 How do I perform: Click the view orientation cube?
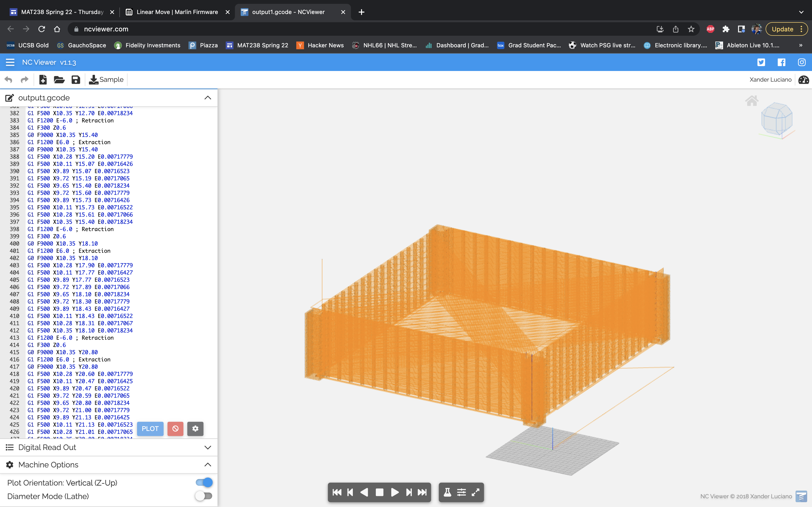pyautogui.click(x=777, y=119)
